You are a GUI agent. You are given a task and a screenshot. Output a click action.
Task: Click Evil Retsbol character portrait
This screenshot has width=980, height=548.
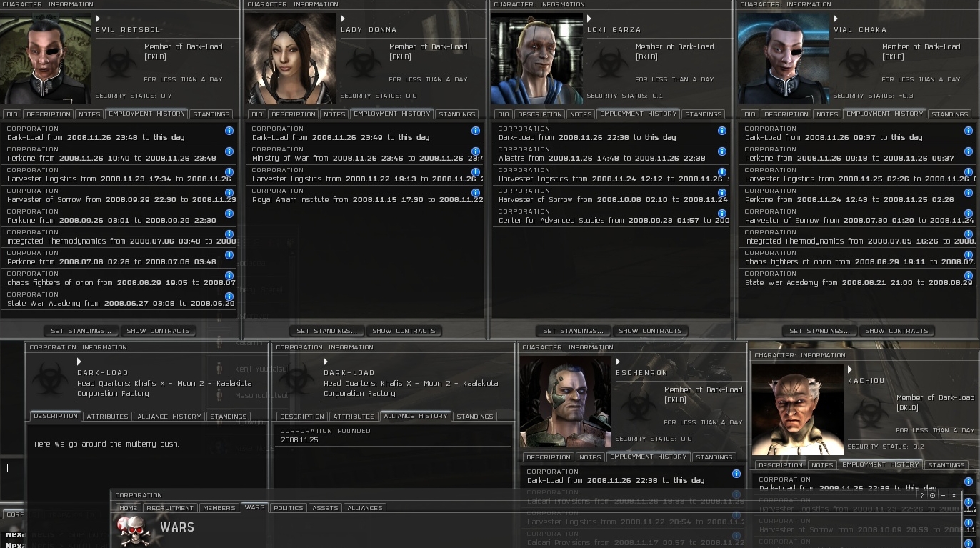(x=46, y=59)
